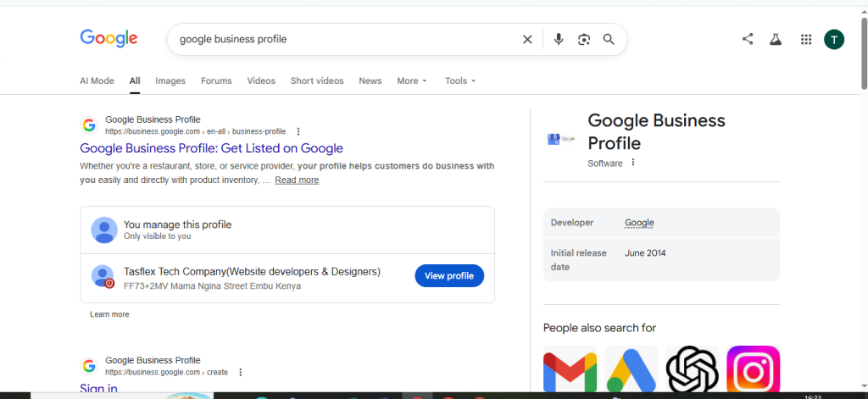
Task: Click 'FF73+2MV Mama Ngina Street' address
Action: pyautogui.click(x=213, y=286)
